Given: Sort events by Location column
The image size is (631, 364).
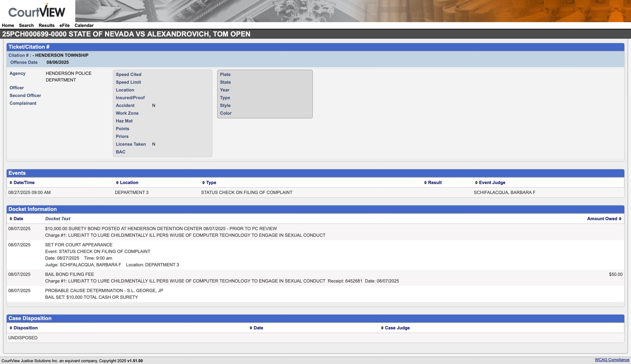Looking at the screenshot, I should pos(129,183).
